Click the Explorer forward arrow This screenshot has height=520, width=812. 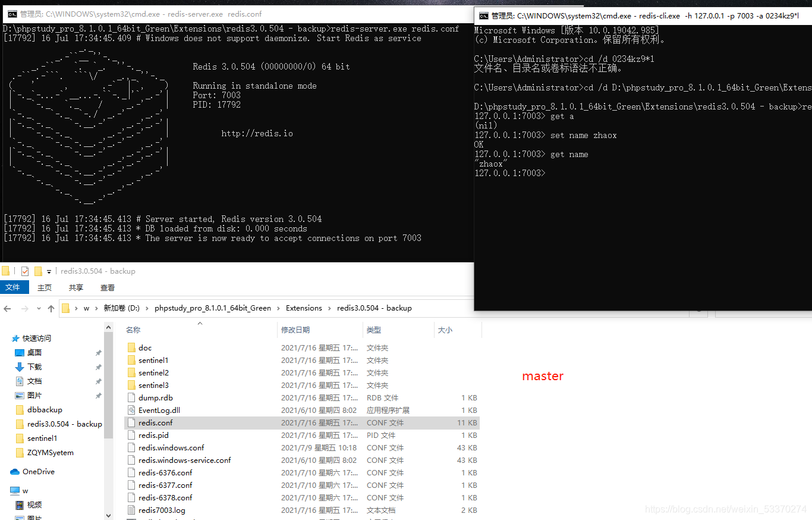coord(24,308)
